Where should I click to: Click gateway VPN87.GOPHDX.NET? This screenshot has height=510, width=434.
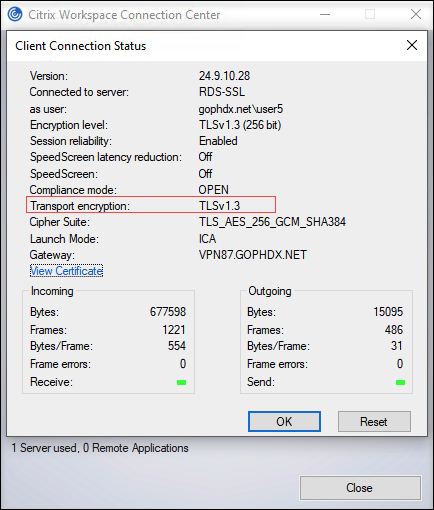(x=253, y=255)
